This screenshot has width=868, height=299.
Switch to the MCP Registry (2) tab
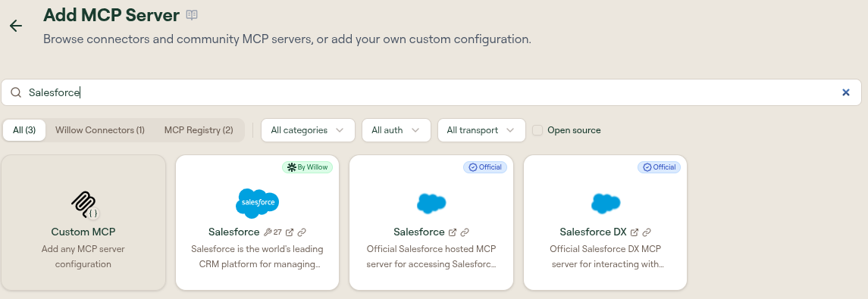pos(199,130)
